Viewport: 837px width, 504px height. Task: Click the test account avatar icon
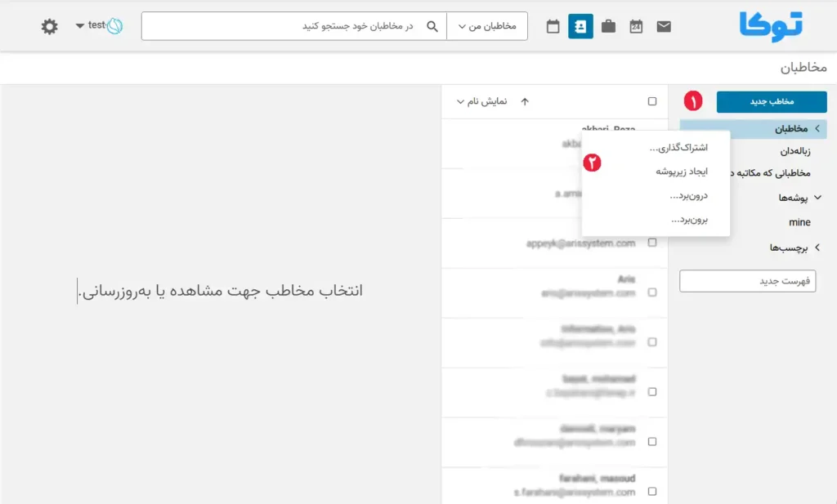114,25
